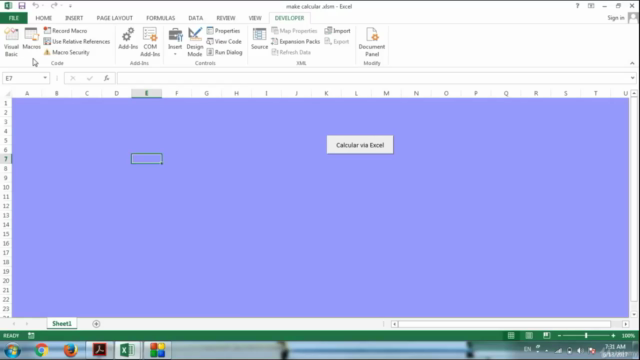Open Excel Help question mark
This screenshot has height=360, width=640.
coord(577,6)
